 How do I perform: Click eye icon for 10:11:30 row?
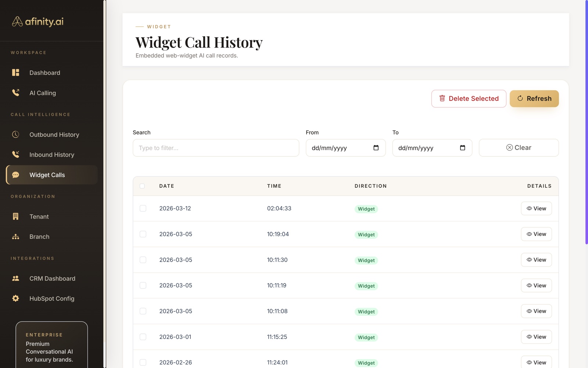point(529,260)
